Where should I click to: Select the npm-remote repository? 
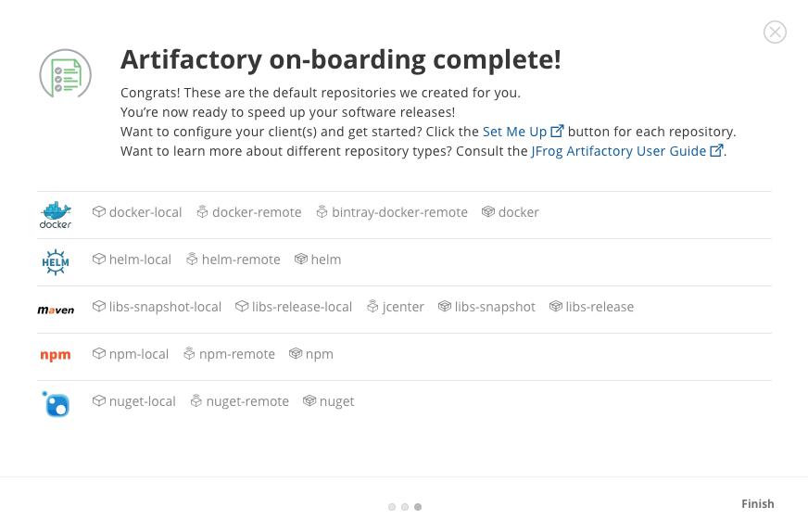click(x=237, y=354)
